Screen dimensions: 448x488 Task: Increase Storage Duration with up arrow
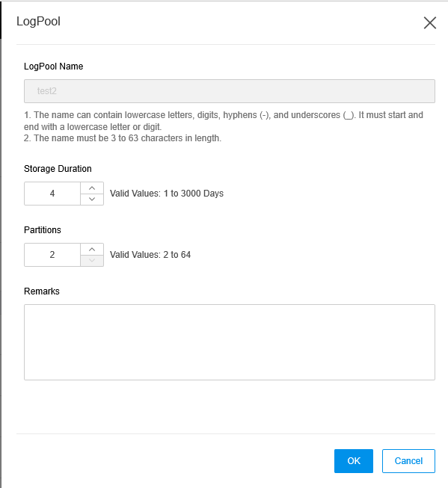[92, 188]
